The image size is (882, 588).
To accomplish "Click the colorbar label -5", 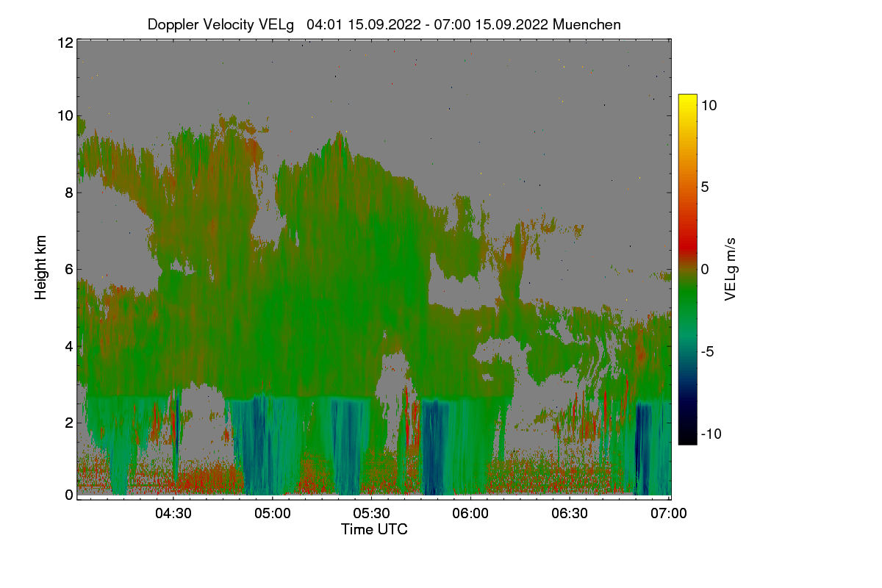I will click(708, 351).
